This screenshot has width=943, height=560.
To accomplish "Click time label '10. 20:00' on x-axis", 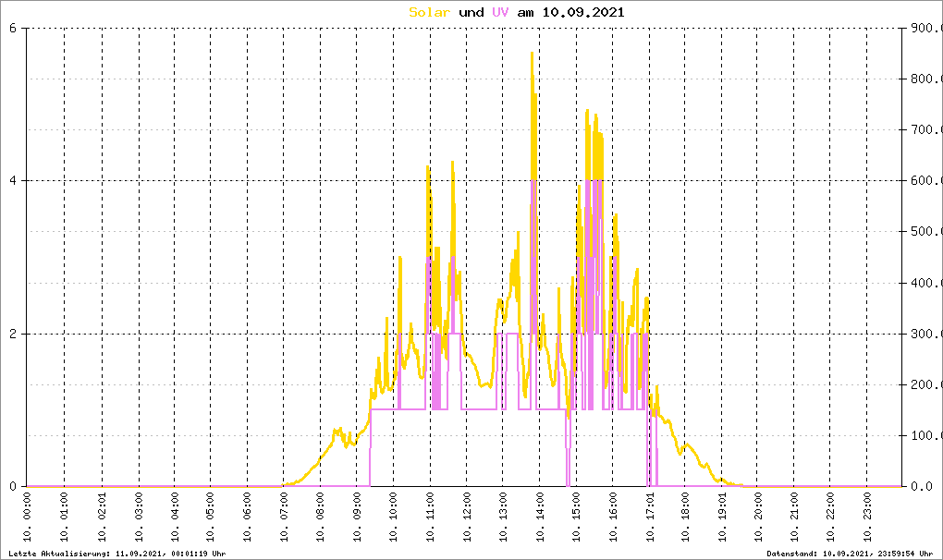I will [x=758, y=517].
